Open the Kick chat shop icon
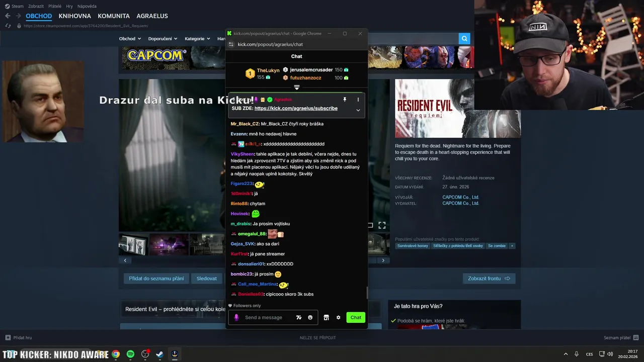This screenshot has height=362, width=644. coord(326,317)
